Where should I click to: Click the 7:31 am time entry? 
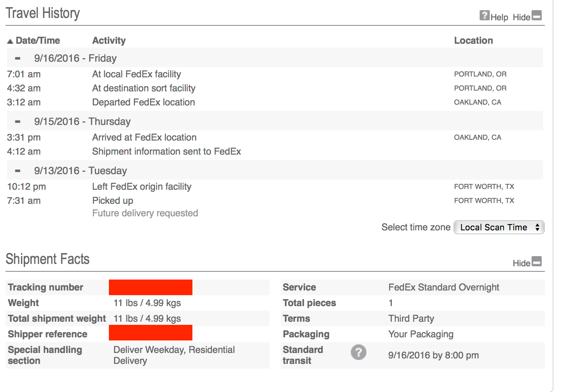pos(24,201)
